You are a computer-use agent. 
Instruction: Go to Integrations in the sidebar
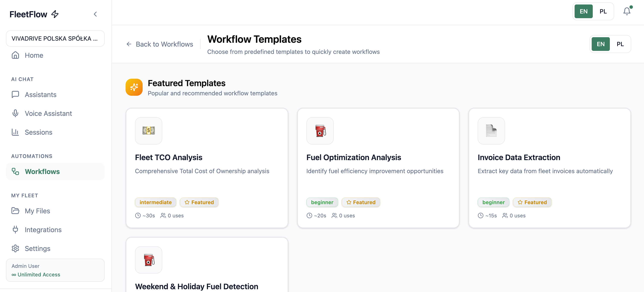[43, 230]
